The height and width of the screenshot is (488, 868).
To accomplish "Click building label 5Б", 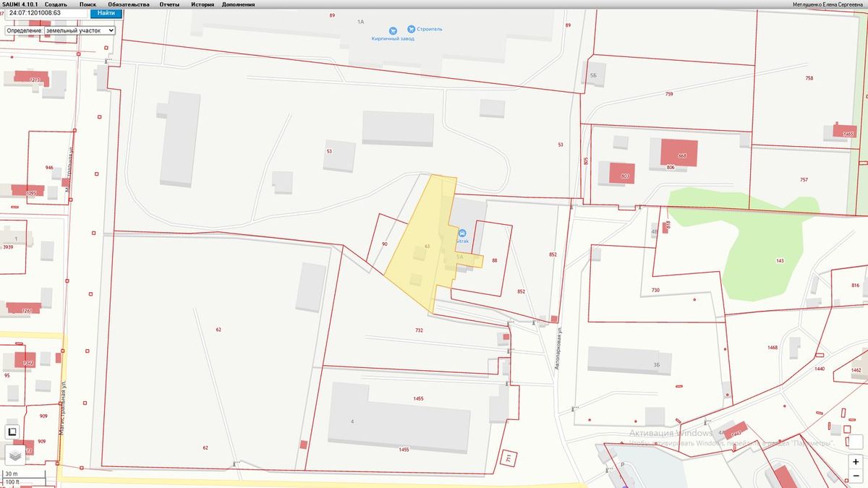I will 593,74.
